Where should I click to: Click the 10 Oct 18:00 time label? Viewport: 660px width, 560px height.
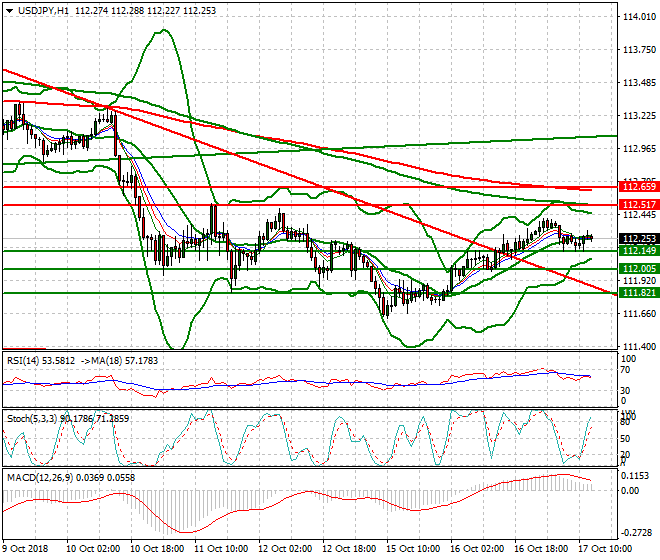(x=157, y=549)
